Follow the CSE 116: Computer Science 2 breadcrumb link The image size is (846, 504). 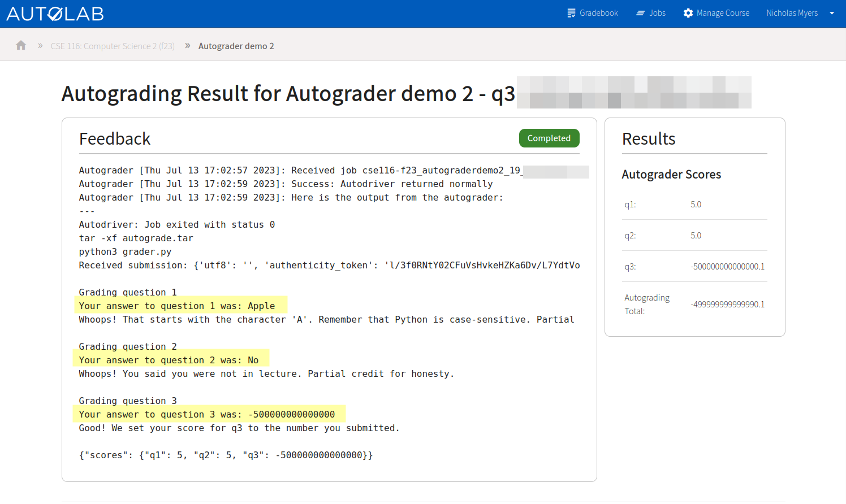113,46
